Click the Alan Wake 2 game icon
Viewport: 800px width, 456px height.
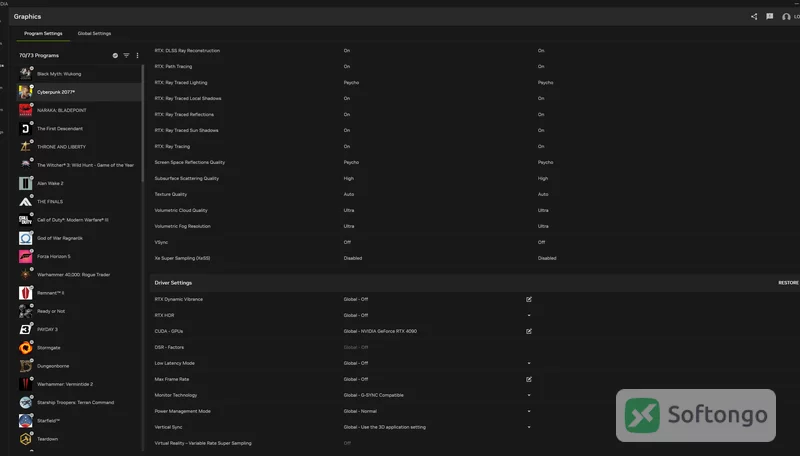tap(26, 184)
